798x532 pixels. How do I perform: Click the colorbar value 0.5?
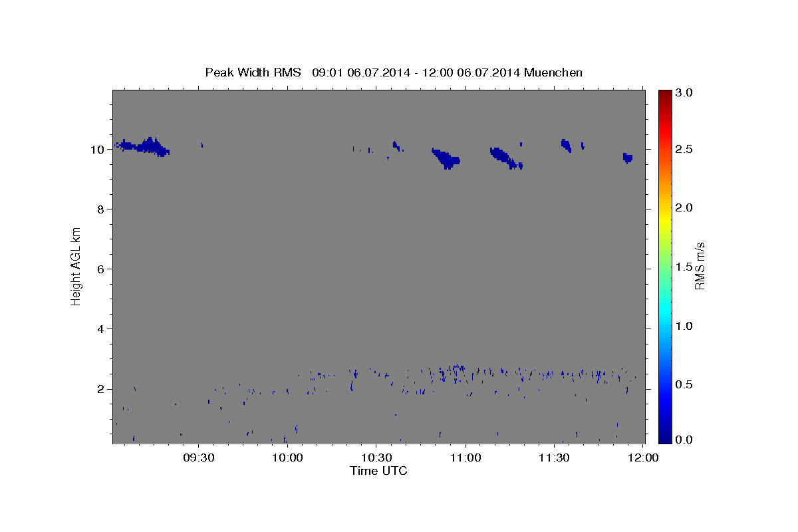click(x=685, y=384)
